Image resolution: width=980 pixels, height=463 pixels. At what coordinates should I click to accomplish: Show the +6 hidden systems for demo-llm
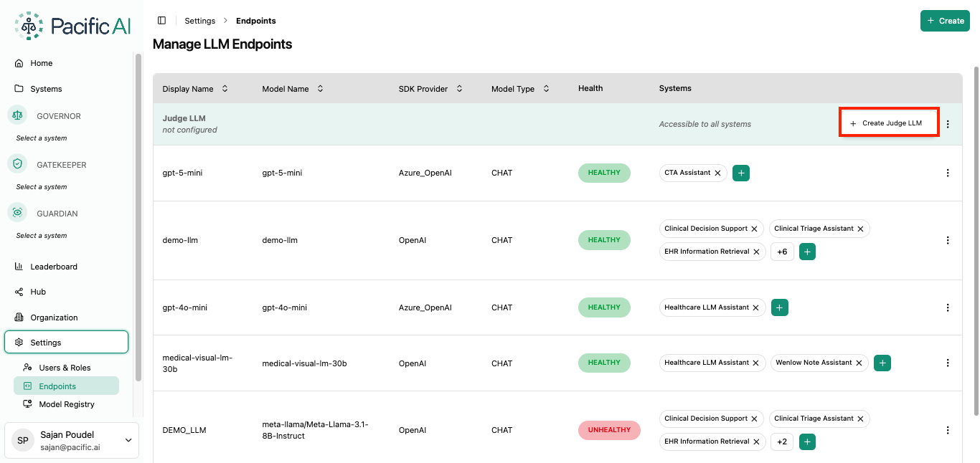click(x=782, y=252)
